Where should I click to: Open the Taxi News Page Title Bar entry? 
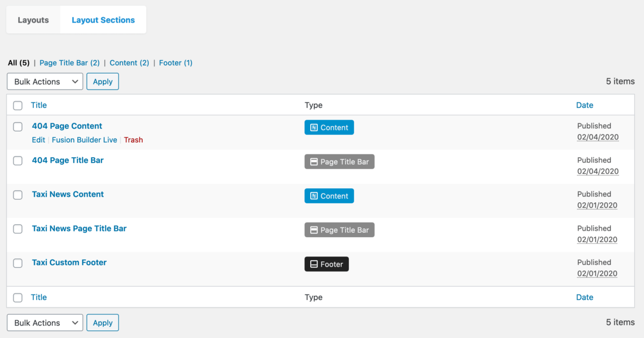click(x=79, y=229)
